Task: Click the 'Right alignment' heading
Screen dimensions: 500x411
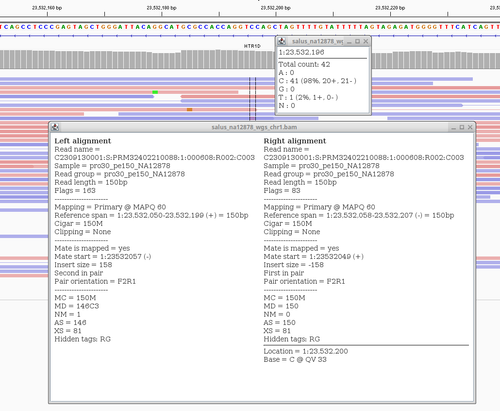Action: [295, 141]
